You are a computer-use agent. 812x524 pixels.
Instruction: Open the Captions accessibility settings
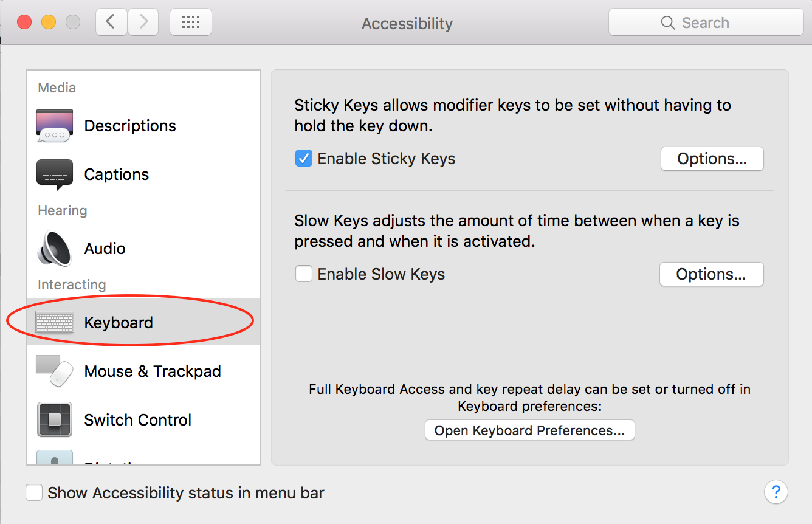tap(116, 174)
